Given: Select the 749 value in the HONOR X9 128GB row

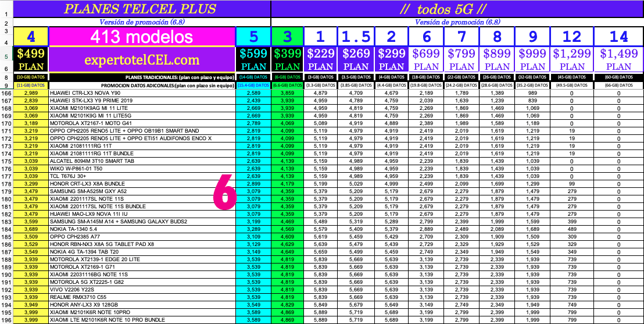Looking at the screenshot, I should click(x=572, y=305).
